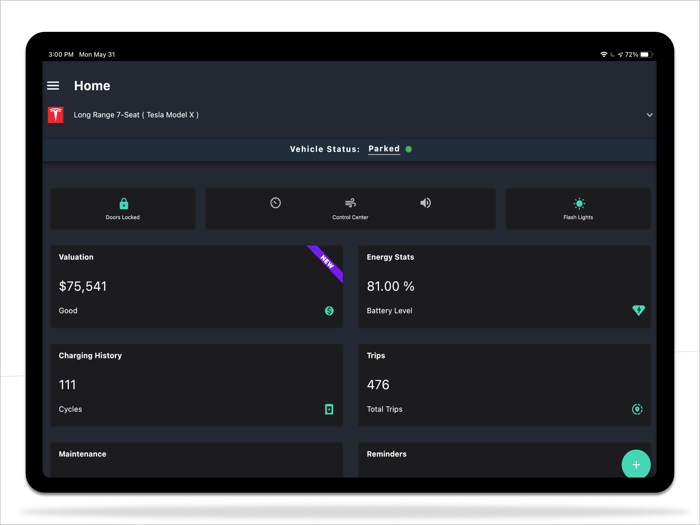
Task: Open the Reminders card
Action: pyautogui.click(x=504, y=460)
